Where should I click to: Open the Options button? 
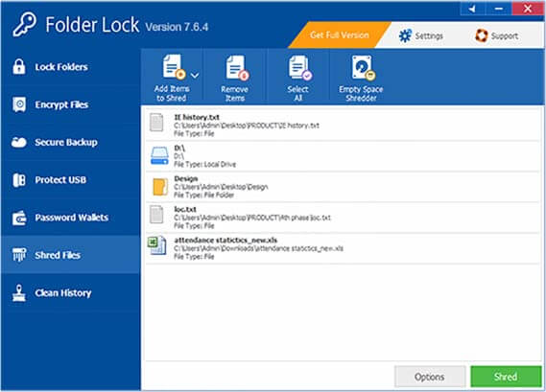(430, 377)
